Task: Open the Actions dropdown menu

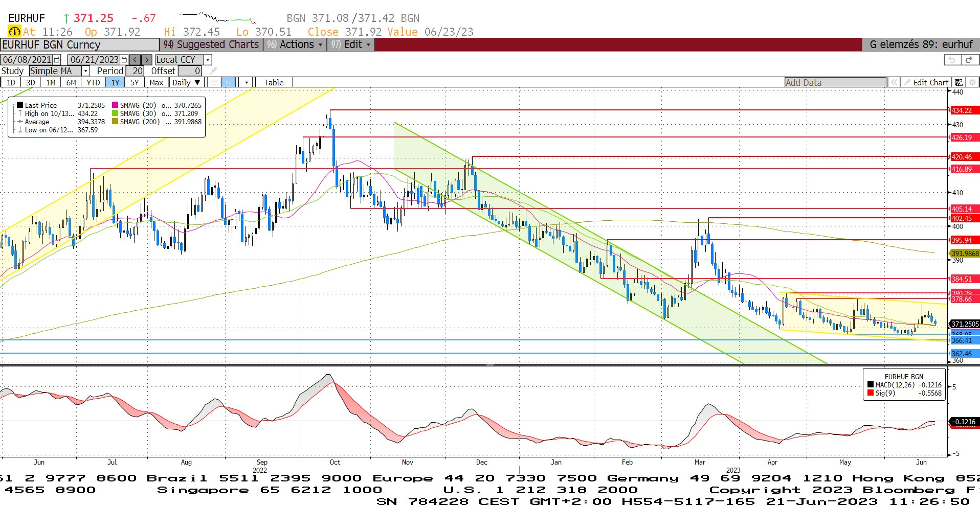Action: coord(295,44)
